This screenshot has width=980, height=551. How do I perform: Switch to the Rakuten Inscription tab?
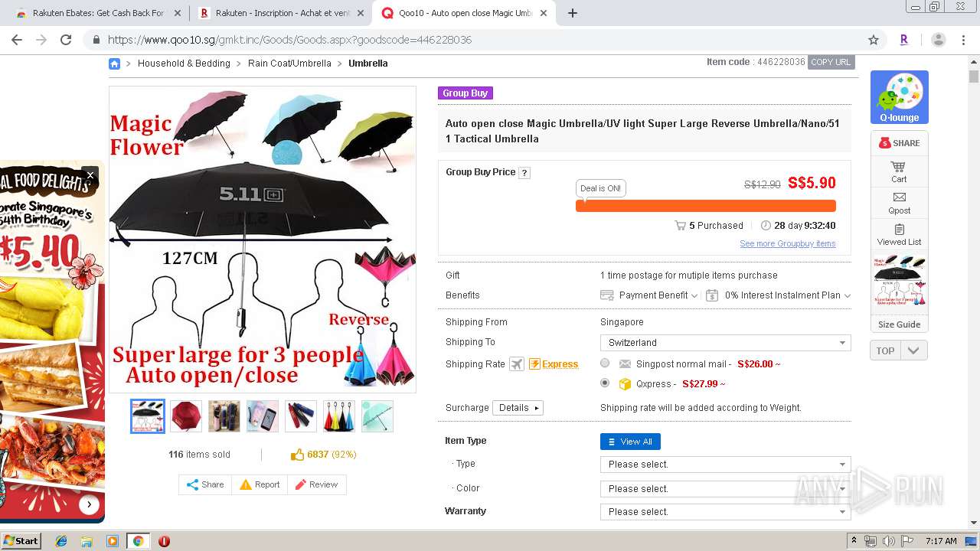pos(282,13)
